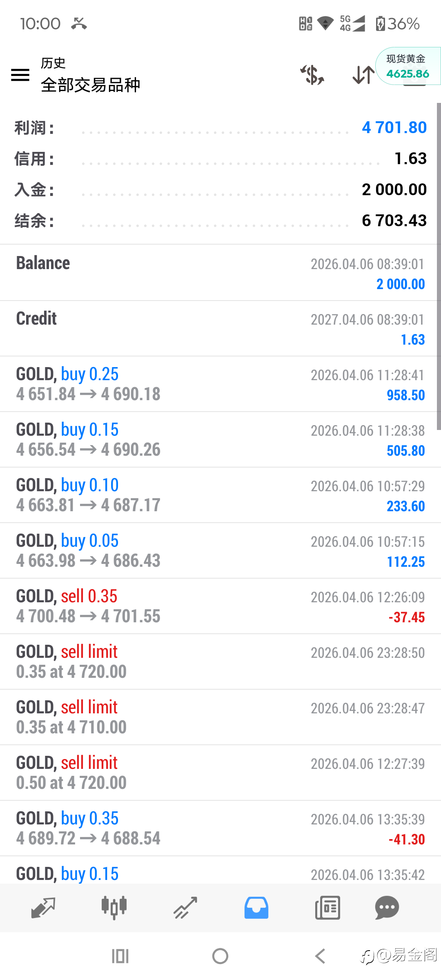Tap the sort arrows icon
Viewport: 441px width, 980px height.
(x=363, y=75)
